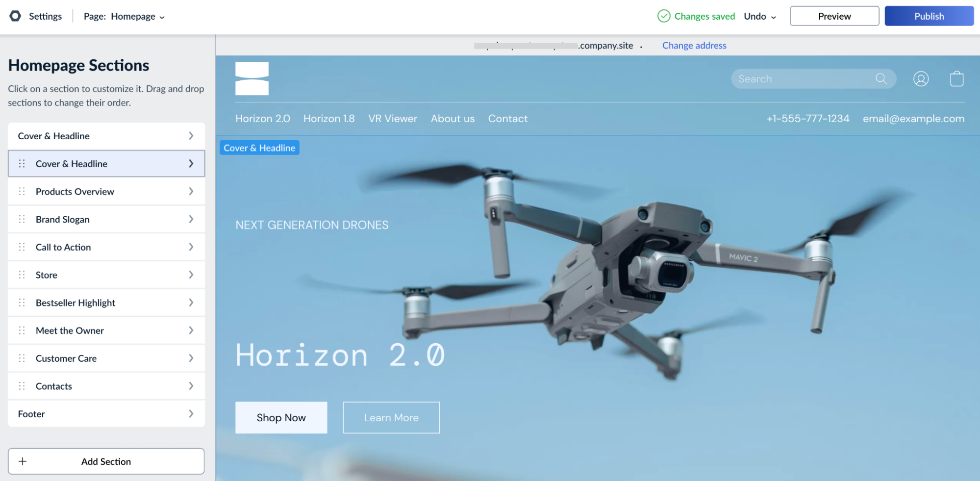Grab the drag handle for Store

tap(22, 275)
